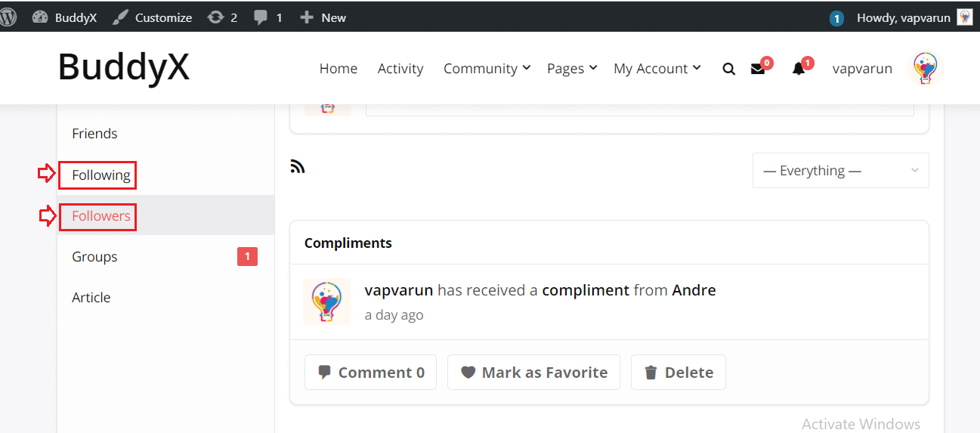Open vapvarun profile link in activity

pos(399,290)
